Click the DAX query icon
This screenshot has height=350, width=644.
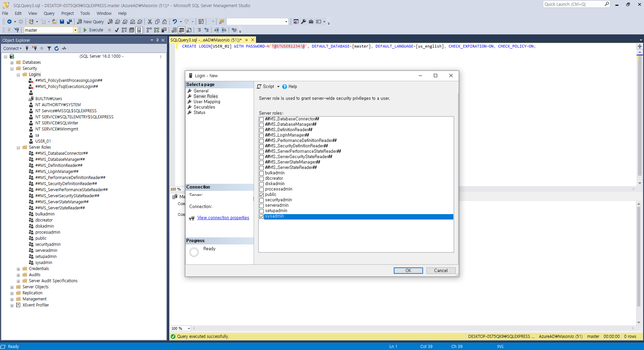coord(140,22)
